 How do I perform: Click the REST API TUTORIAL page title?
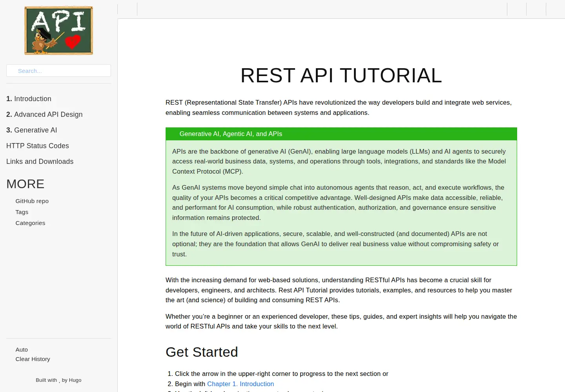point(341,75)
